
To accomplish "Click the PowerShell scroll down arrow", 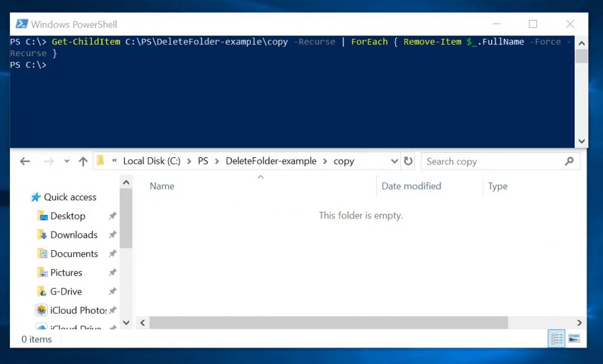I will tap(581, 141).
